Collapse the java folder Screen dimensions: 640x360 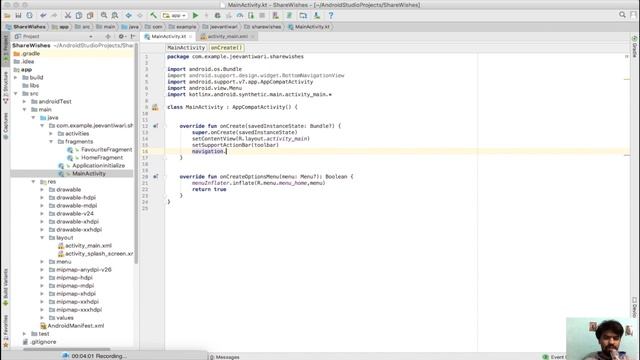(33, 118)
